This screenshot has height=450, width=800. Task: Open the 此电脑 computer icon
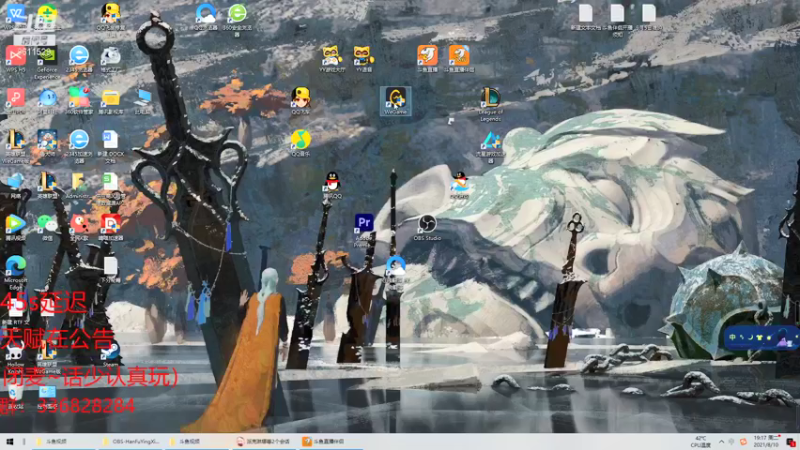point(142,101)
